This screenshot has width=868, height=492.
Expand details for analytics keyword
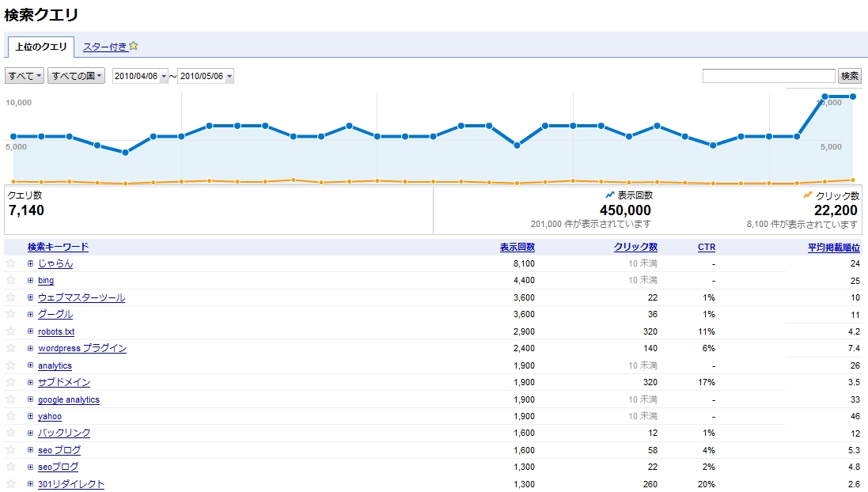[30, 365]
